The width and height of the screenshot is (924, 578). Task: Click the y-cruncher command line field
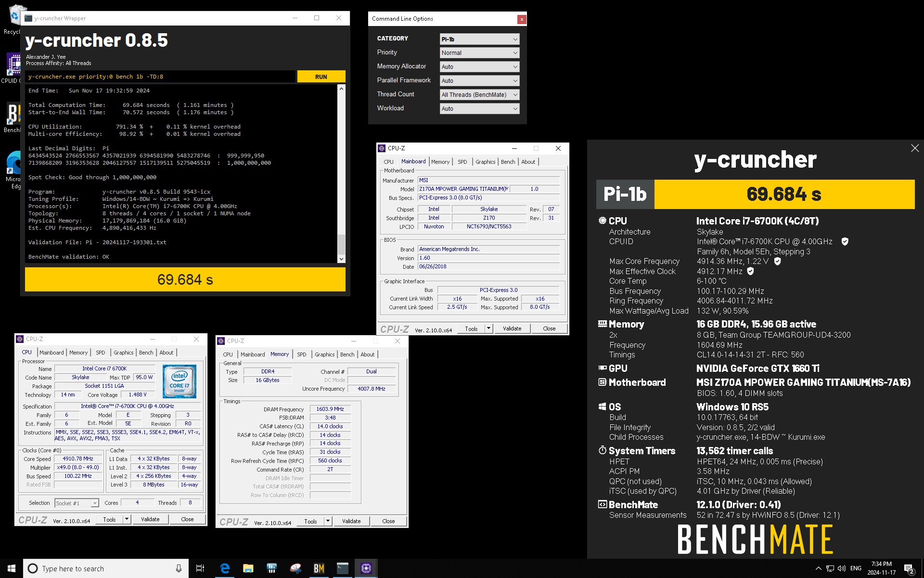pyautogui.click(x=161, y=77)
